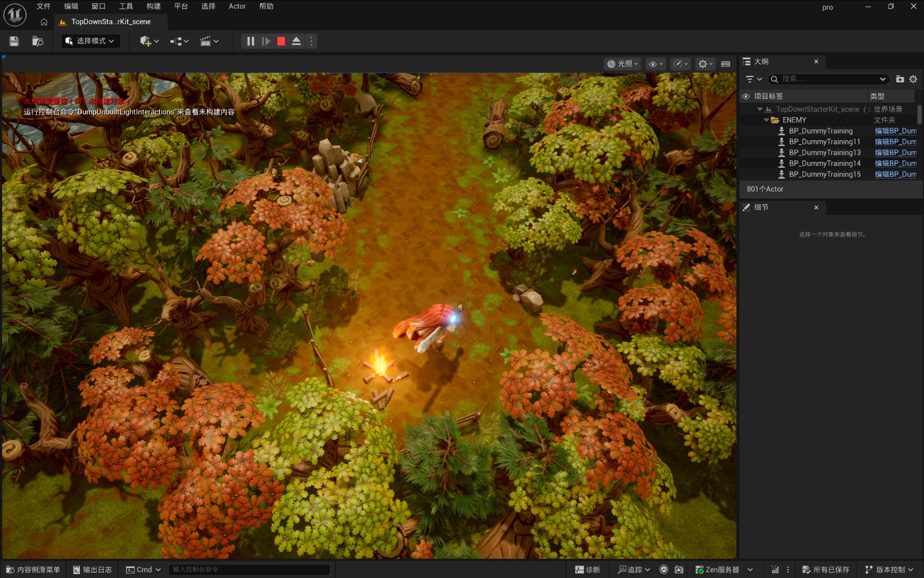Click the screenshot icon left of Zen服务器
The height and width of the screenshot is (578, 924).
tap(679, 570)
